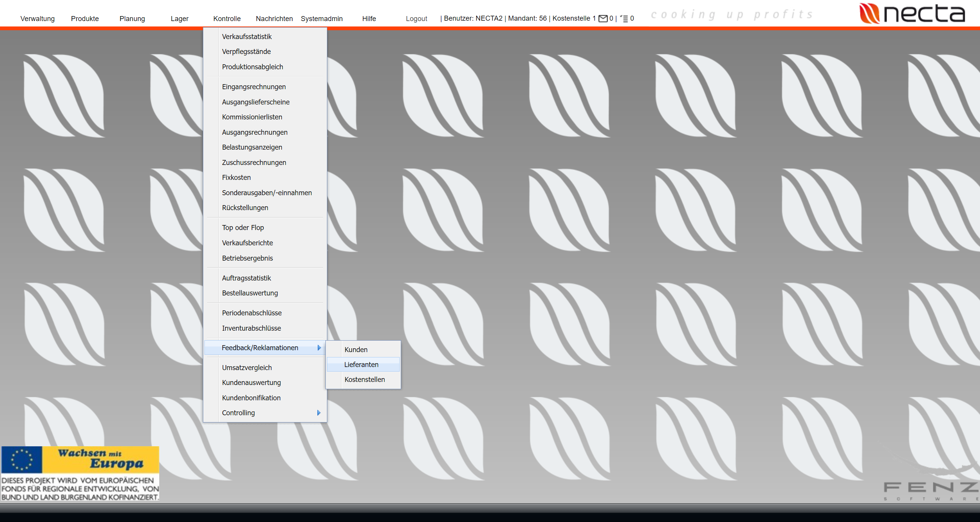Select Kundenbonifikation entry
The height and width of the screenshot is (522, 980).
(251, 398)
